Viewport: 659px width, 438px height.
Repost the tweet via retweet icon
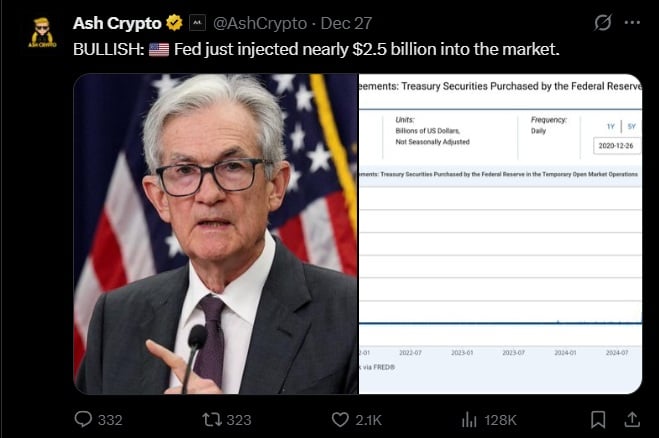213,419
